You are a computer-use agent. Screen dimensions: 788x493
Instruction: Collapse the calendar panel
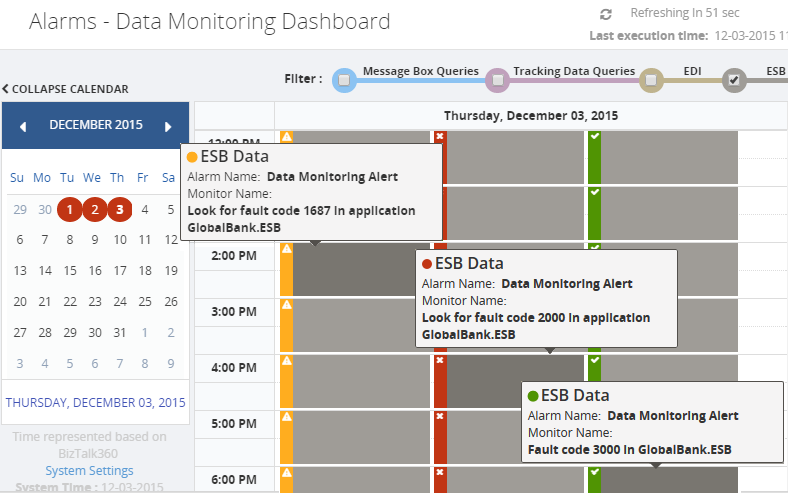pyautogui.click(x=65, y=89)
